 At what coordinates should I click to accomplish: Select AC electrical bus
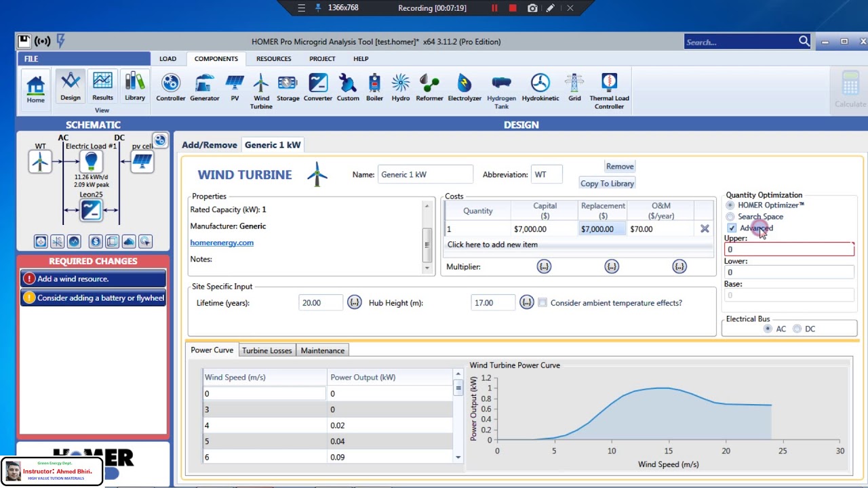coord(768,329)
